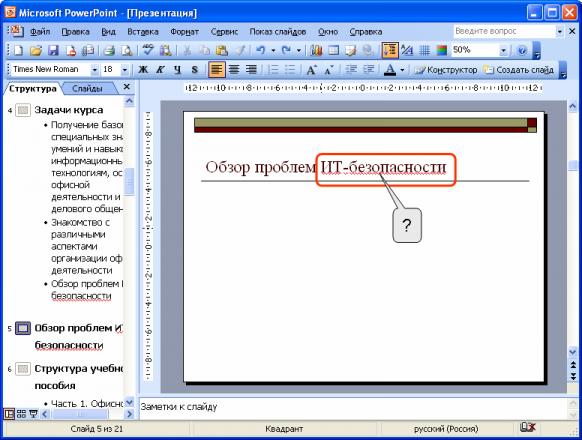
Task: Open the zoom percentage dropdown
Action: (x=503, y=50)
